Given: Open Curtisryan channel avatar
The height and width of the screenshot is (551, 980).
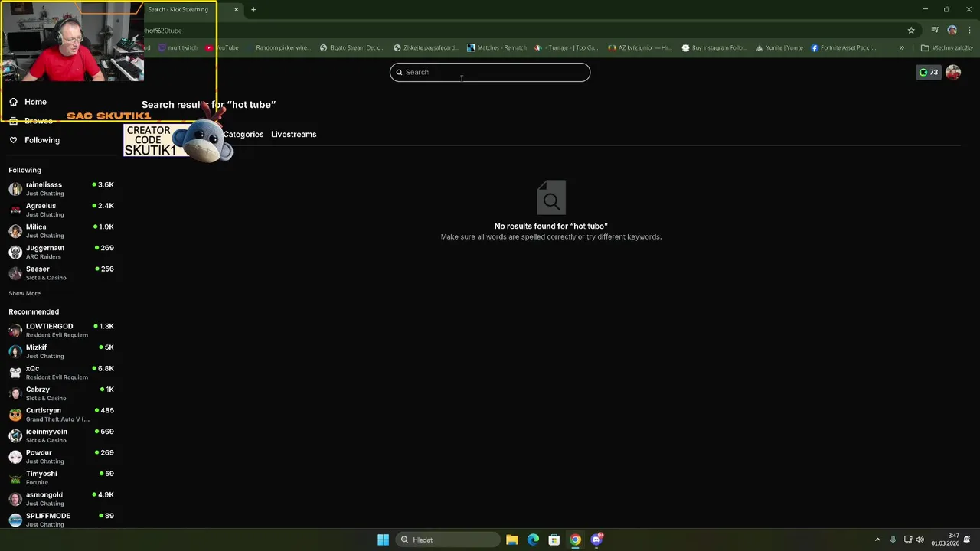Looking at the screenshot, I should click(x=15, y=415).
